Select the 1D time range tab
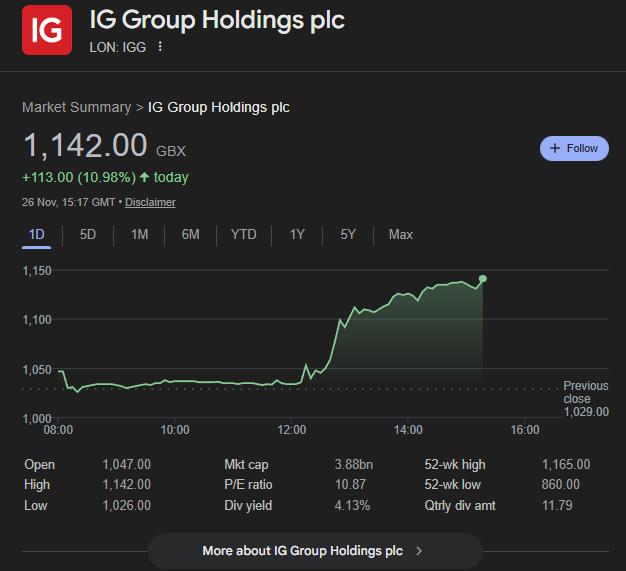 (37, 235)
